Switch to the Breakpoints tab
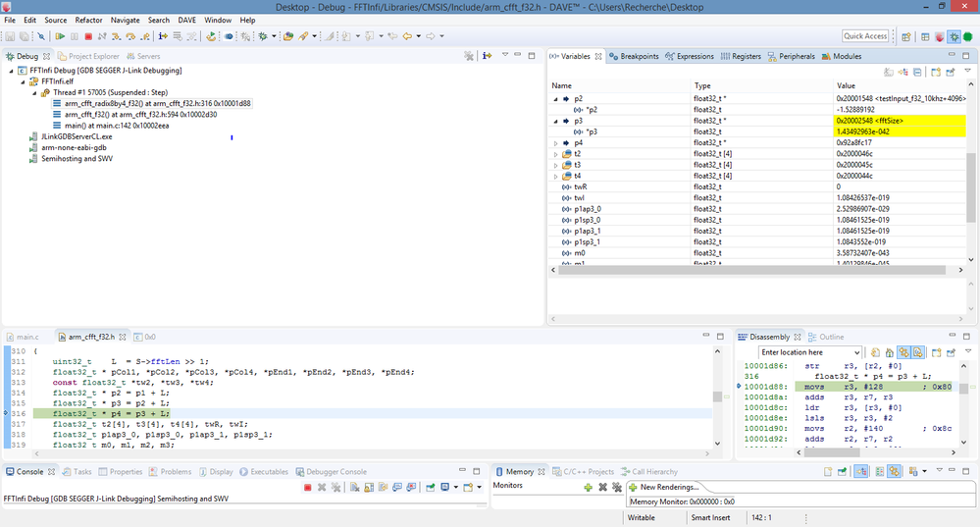This screenshot has width=980, height=527. point(634,56)
